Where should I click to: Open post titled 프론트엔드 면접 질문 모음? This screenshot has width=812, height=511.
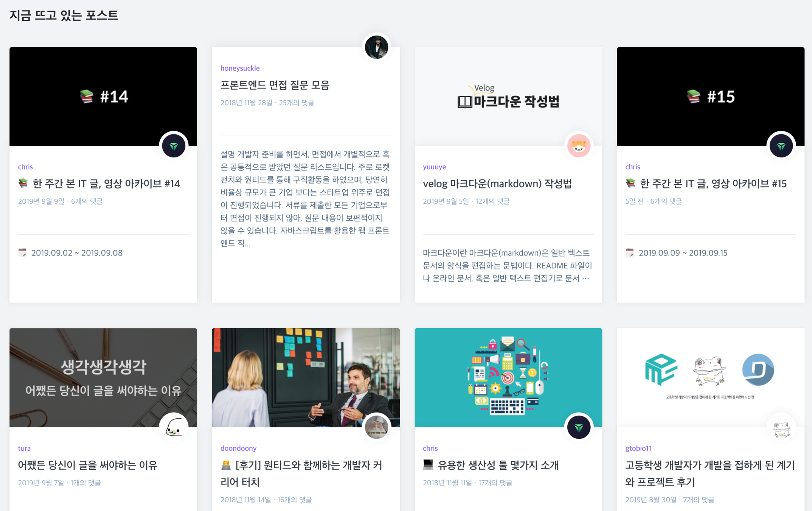coord(275,85)
